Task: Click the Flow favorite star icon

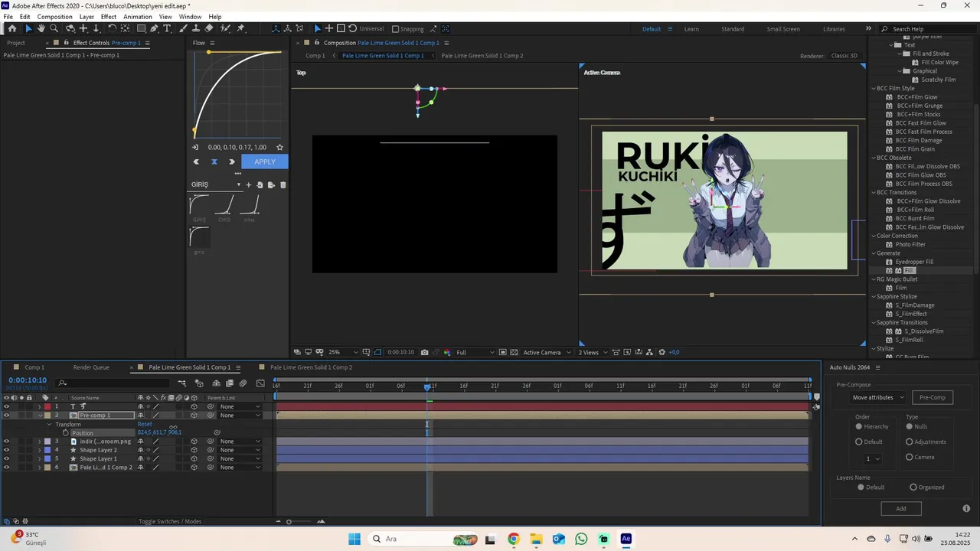Action: click(x=279, y=147)
